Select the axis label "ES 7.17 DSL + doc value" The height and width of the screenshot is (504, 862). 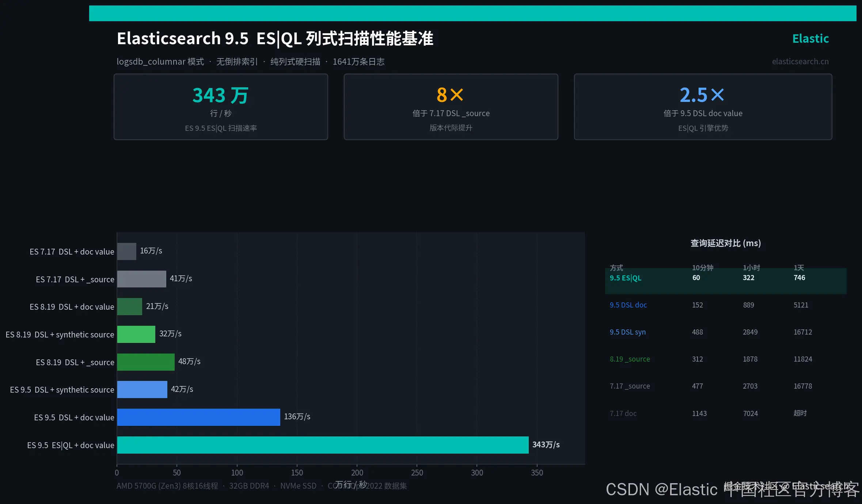click(x=72, y=252)
